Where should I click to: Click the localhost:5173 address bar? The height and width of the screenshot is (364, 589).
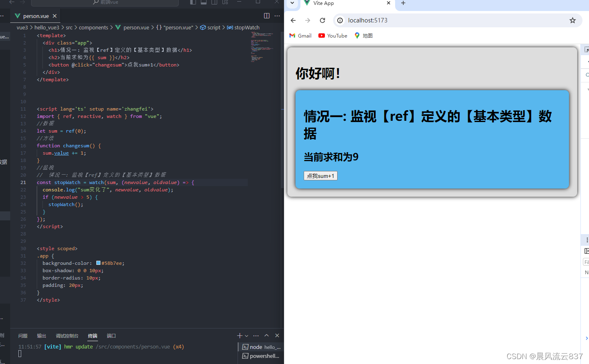tap(457, 20)
